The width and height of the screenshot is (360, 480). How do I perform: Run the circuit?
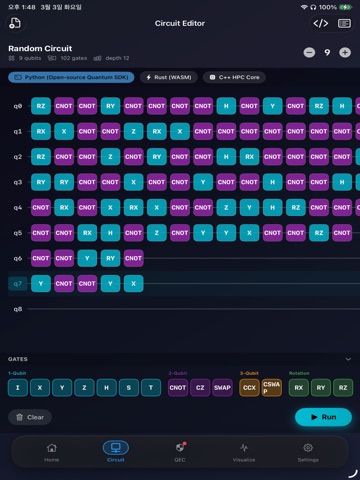click(323, 417)
